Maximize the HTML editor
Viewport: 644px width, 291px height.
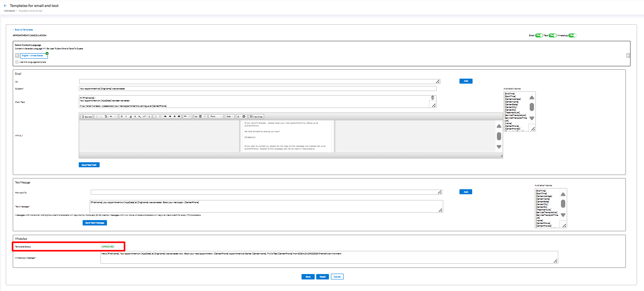tap(256, 116)
